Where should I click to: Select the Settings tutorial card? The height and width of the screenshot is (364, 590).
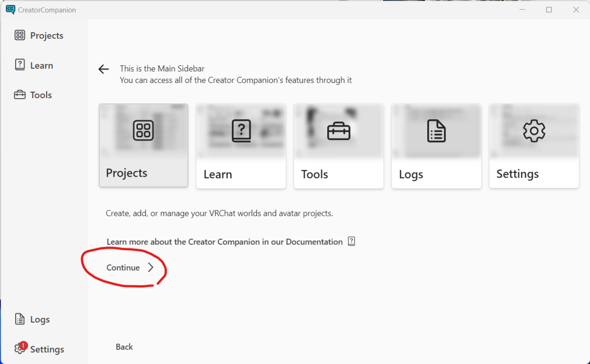tap(534, 146)
